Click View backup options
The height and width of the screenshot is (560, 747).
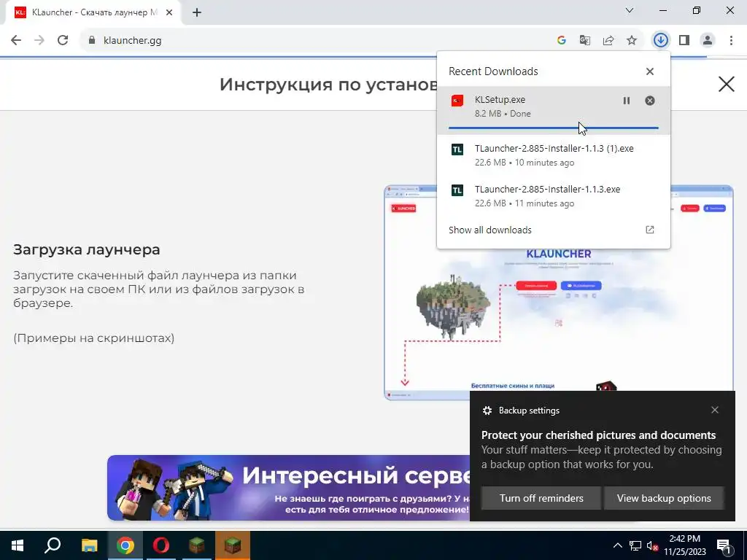click(664, 498)
